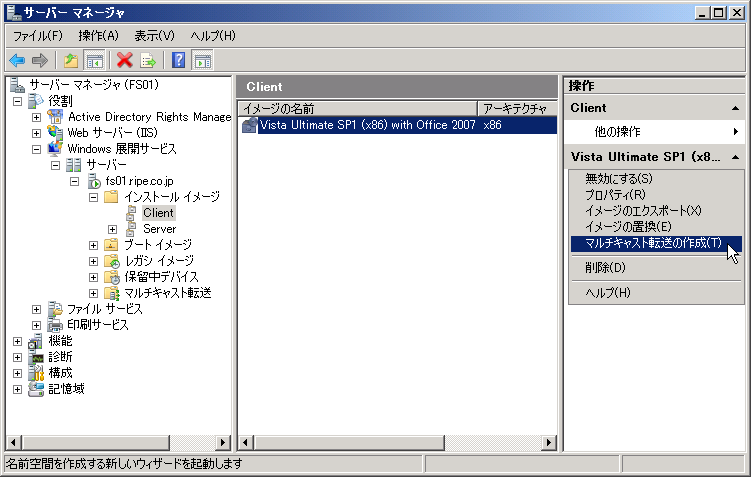
Task: Click the サーバー node icon
Action: pos(73,165)
